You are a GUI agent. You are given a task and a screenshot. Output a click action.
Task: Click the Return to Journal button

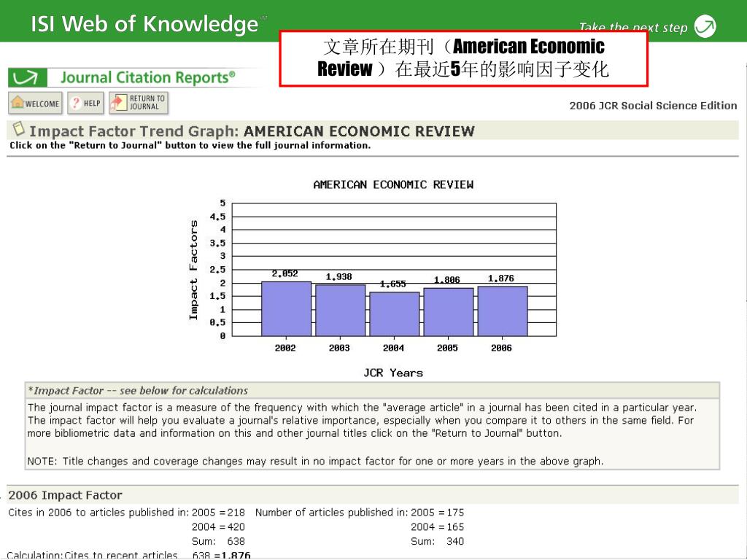(x=139, y=103)
